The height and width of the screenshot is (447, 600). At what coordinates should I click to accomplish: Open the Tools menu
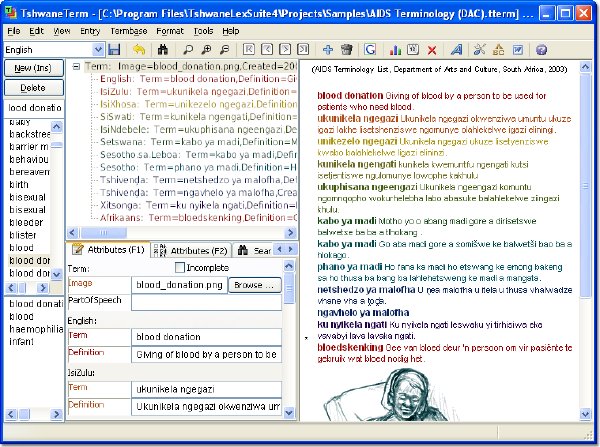pos(203,31)
